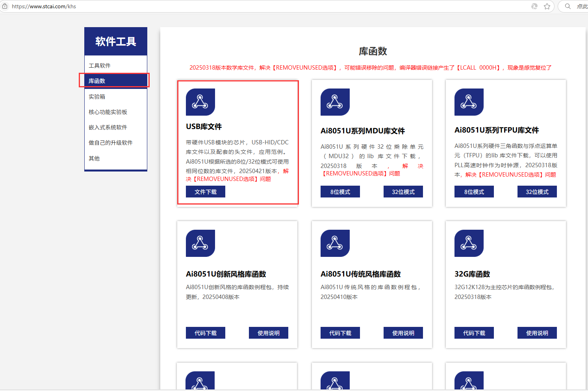Click 8位模式 under MDU库文件
This screenshot has width=588, height=391.
pyautogui.click(x=340, y=192)
